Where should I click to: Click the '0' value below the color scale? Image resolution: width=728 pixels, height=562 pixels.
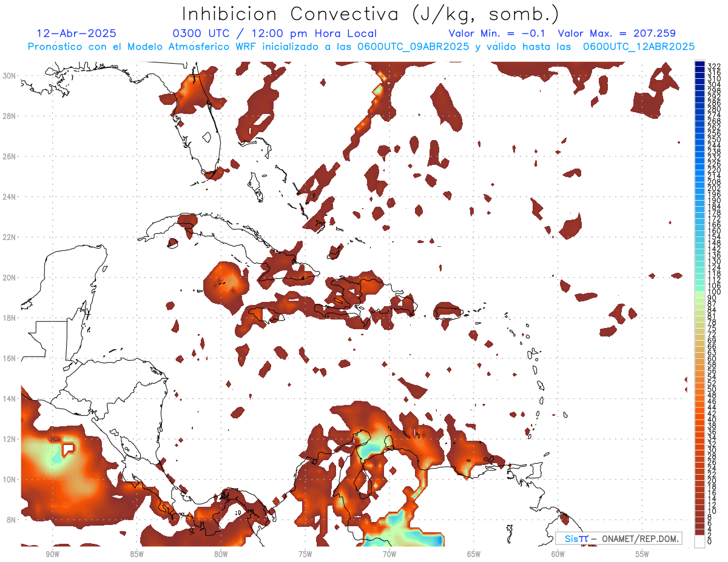(710, 541)
